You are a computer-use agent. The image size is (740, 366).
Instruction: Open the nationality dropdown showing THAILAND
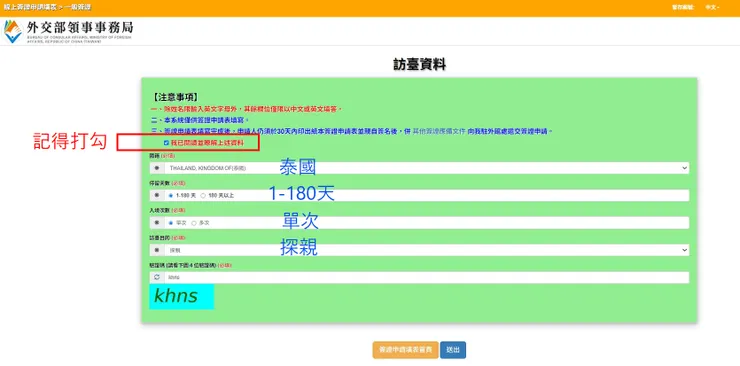(x=426, y=168)
